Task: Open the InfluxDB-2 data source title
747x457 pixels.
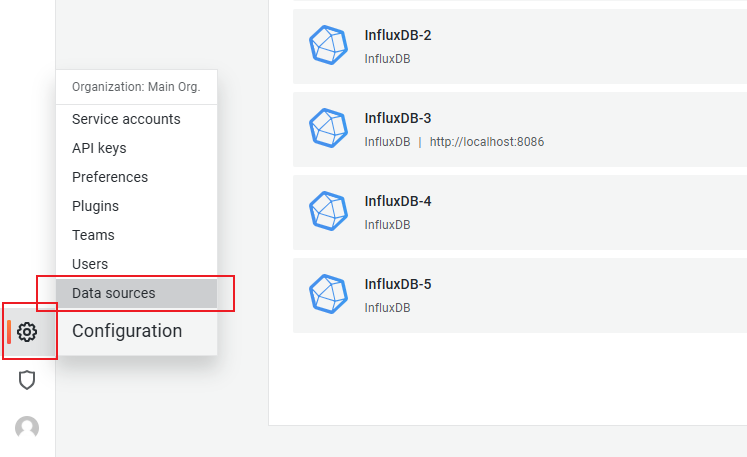Action: tap(398, 35)
